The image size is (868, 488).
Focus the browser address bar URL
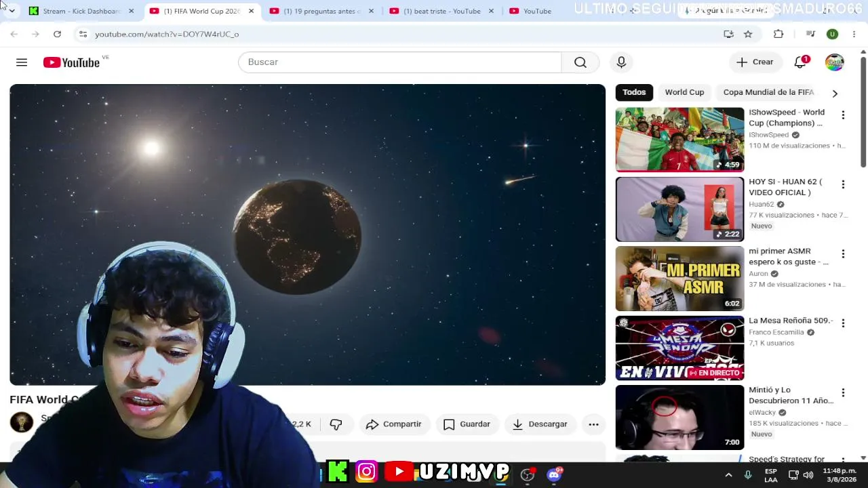pos(167,34)
